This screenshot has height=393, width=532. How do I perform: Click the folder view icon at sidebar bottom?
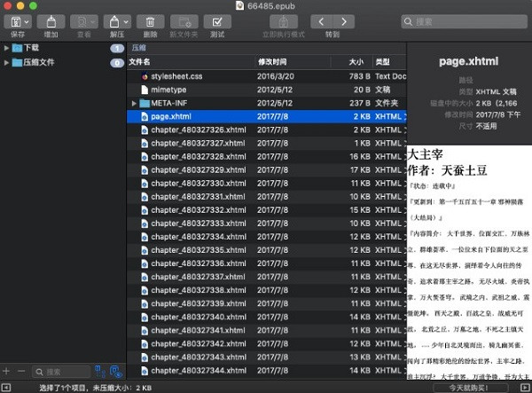(x=116, y=372)
